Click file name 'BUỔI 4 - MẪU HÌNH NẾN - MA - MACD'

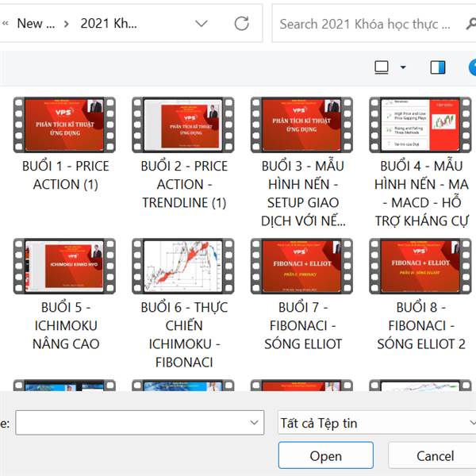coord(422,194)
